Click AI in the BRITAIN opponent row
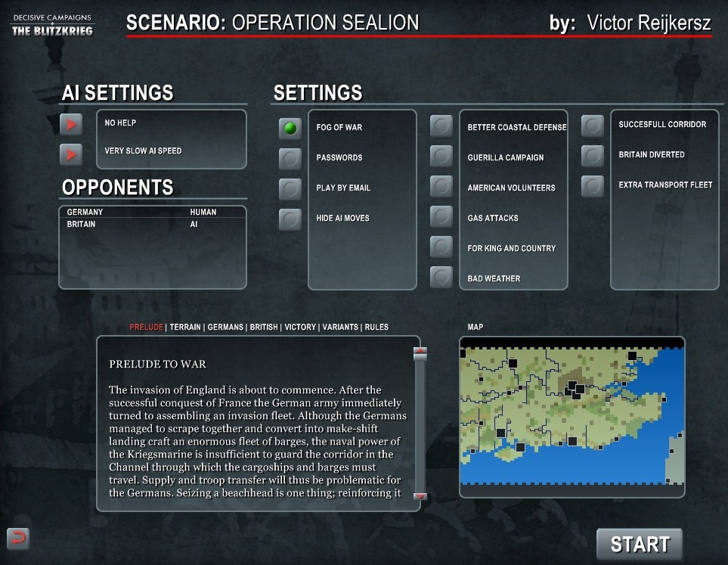Viewport: 728px width, 565px height. (x=194, y=224)
